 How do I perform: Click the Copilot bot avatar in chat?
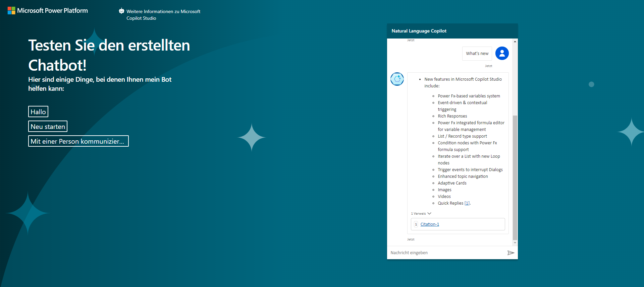pos(397,79)
